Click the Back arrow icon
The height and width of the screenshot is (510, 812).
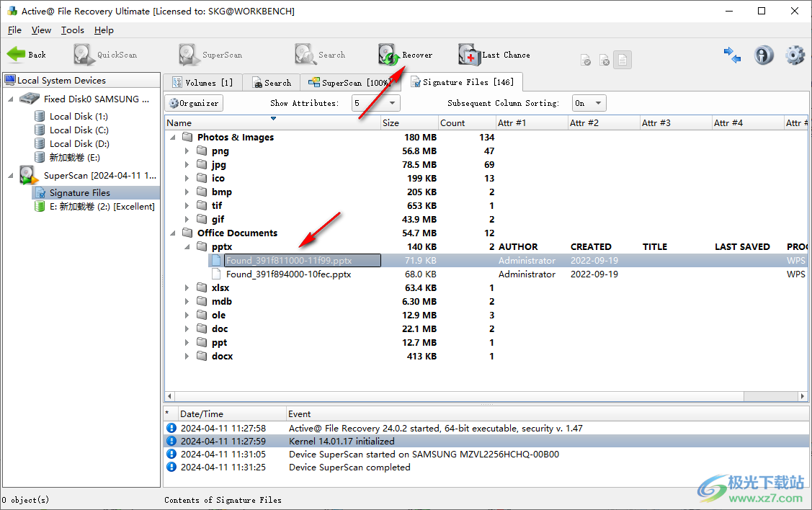(16, 55)
